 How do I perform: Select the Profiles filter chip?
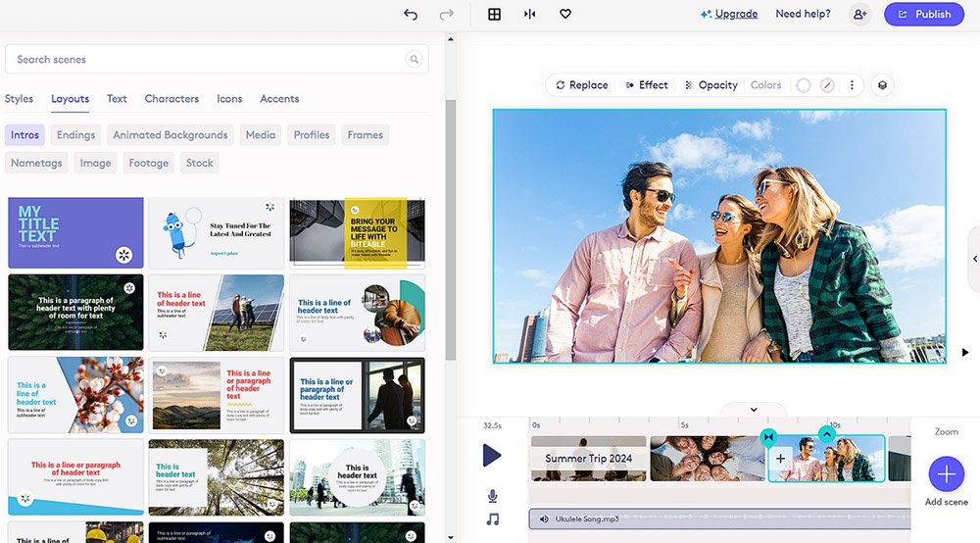(312, 135)
